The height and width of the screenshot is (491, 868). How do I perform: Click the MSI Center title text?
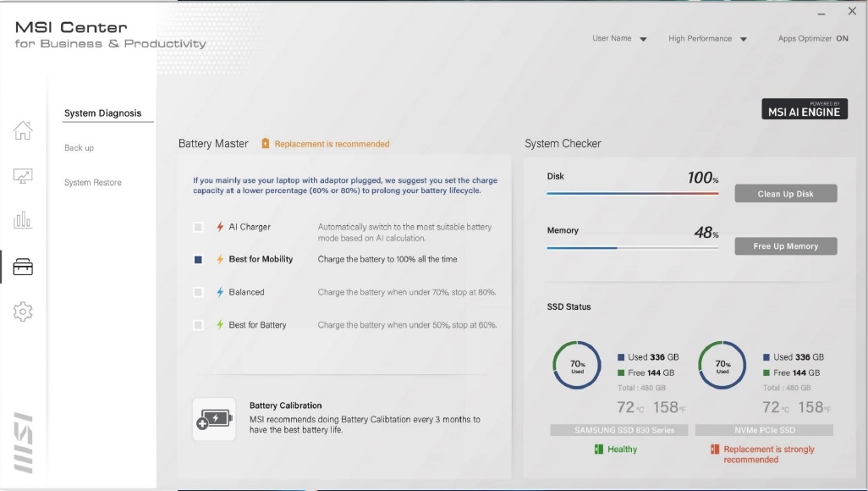pyautogui.click(x=71, y=27)
